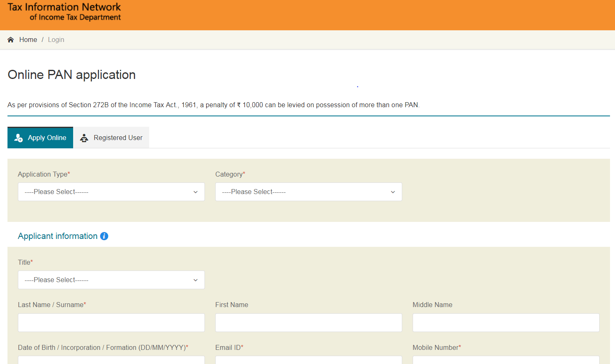Click the First Name input field
The width and height of the screenshot is (615, 364).
click(309, 322)
